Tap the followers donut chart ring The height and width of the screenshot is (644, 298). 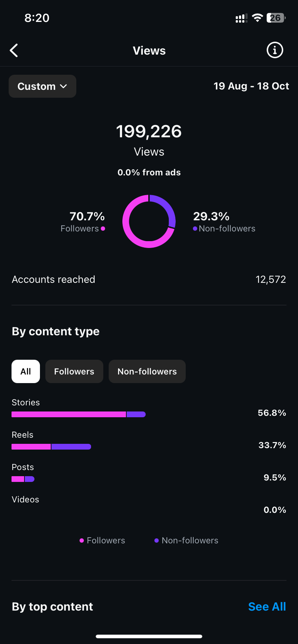coord(149,221)
